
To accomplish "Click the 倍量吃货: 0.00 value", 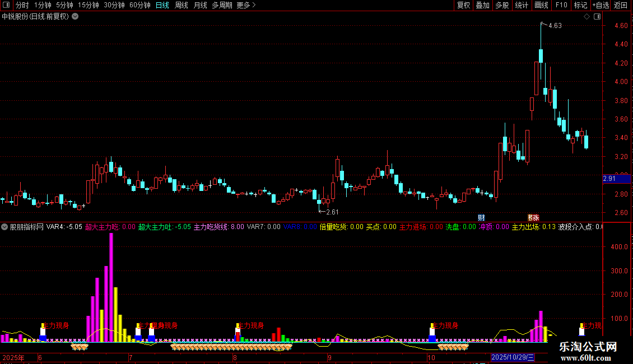I will [342, 227].
